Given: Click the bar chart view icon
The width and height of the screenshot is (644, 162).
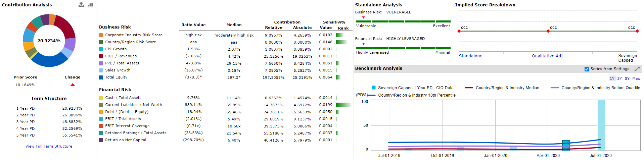Looking at the screenshot, I should pos(90,5).
